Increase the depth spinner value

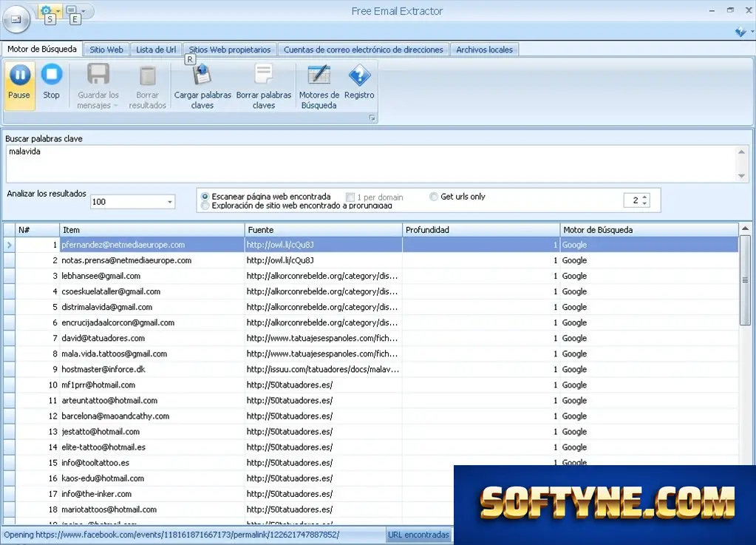click(x=644, y=197)
